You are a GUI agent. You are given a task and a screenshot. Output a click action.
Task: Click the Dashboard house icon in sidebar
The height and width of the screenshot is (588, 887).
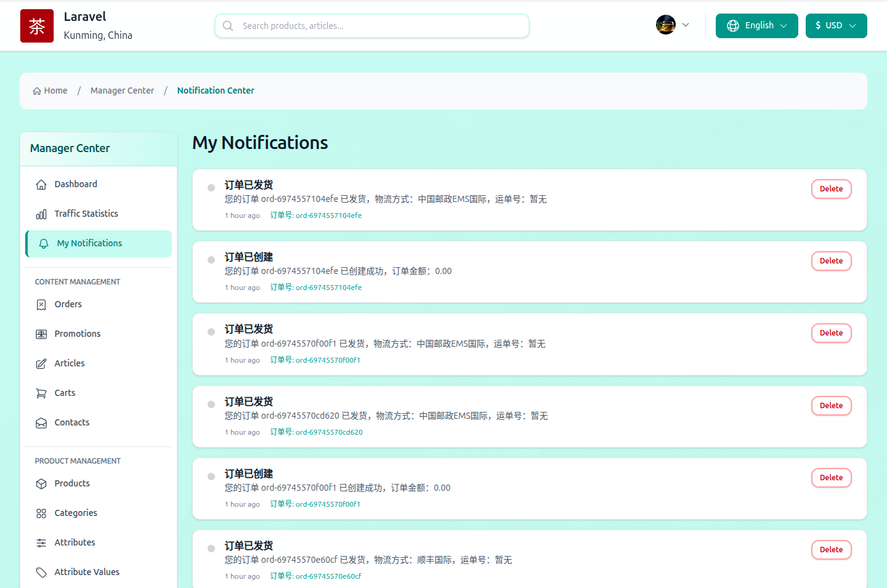[41, 185]
